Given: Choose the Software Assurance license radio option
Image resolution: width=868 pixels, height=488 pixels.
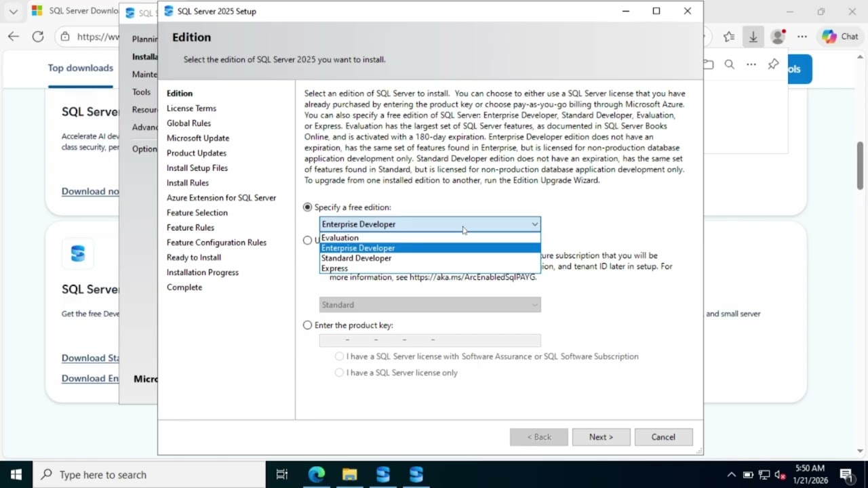Looking at the screenshot, I should [339, 357].
